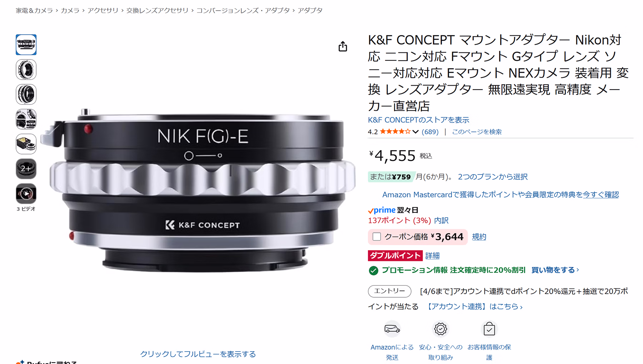Viewport: 643px width, 364px height.
Task: Tick the クーポン価格 ¥3,644 checkbox
Action: (x=377, y=237)
